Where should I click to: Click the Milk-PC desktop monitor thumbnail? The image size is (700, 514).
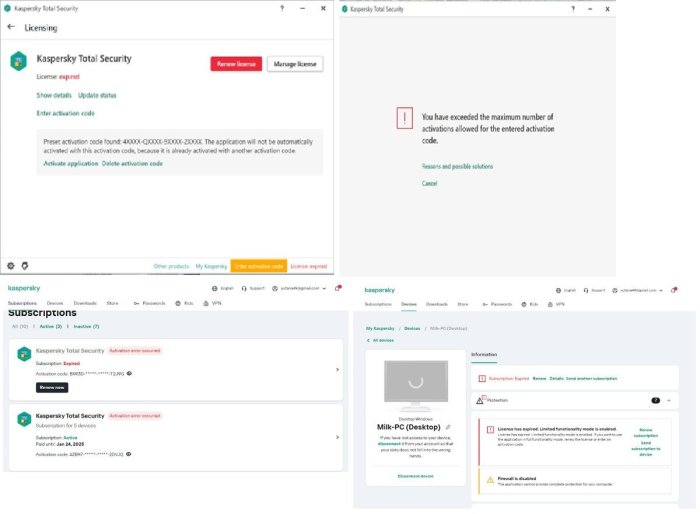coord(416,385)
